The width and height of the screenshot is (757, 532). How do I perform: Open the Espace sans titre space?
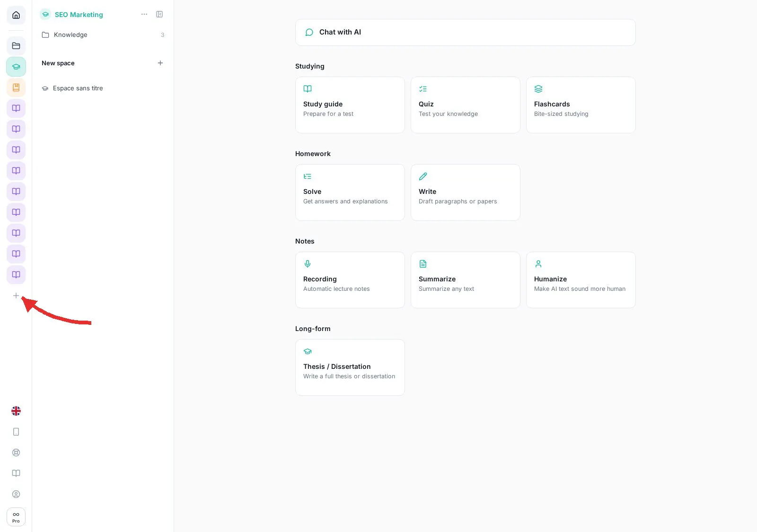tap(103, 88)
